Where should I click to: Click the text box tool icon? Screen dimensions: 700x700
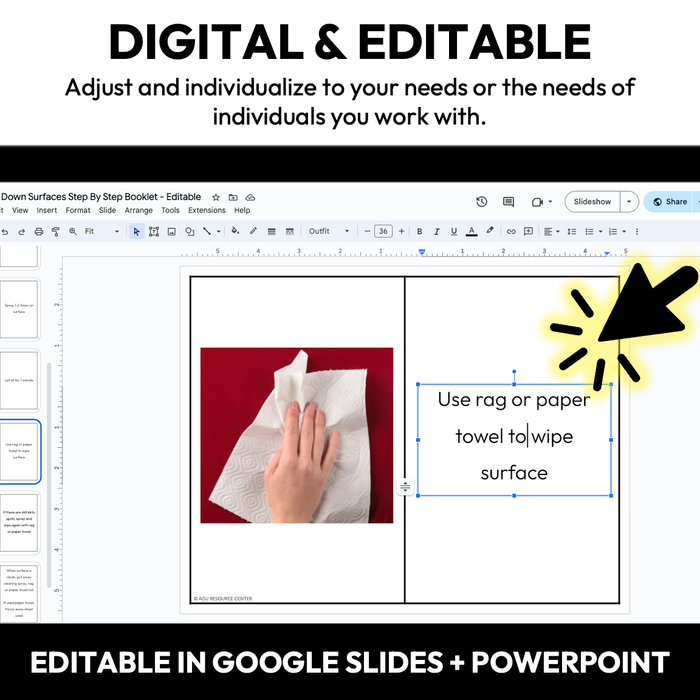[x=154, y=231]
